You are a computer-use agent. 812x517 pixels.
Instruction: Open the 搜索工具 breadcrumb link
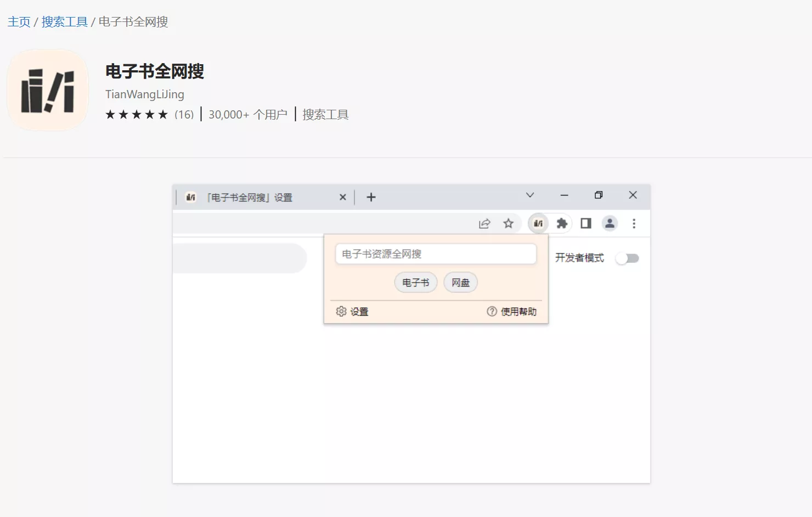tap(64, 22)
